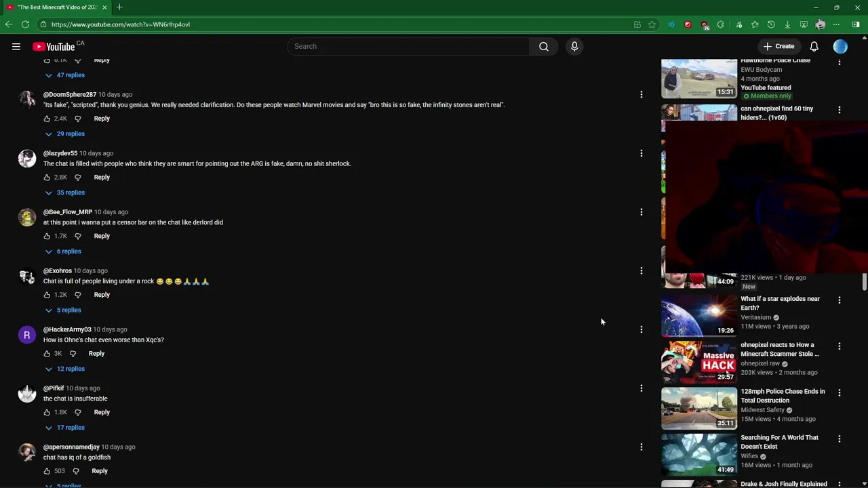This screenshot has width=868, height=488.
Task: Open more options for DoomSphere287's comment
Action: [x=641, y=95]
